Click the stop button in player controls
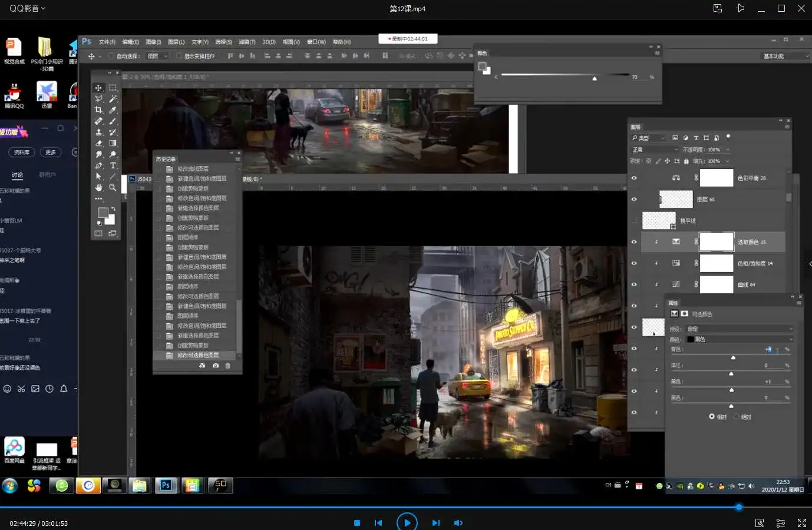Image resolution: width=812 pixels, height=530 pixels. [x=357, y=523]
